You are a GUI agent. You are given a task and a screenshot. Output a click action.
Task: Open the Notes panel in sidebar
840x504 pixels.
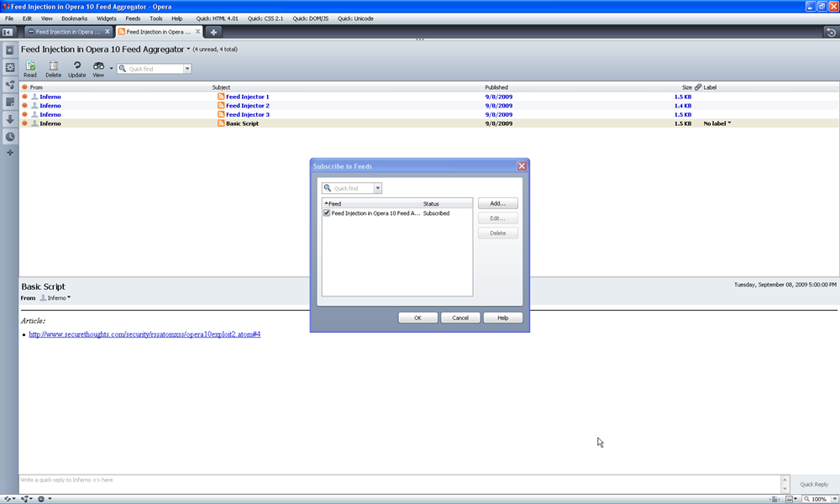[x=9, y=102]
